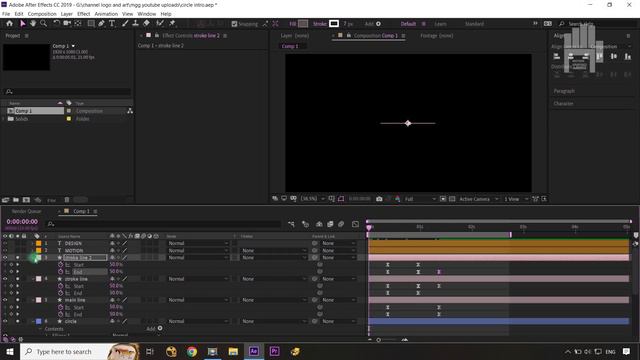Select the Hand tool
Image resolution: width=640 pixels, height=360 pixels.
pos(33,24)
